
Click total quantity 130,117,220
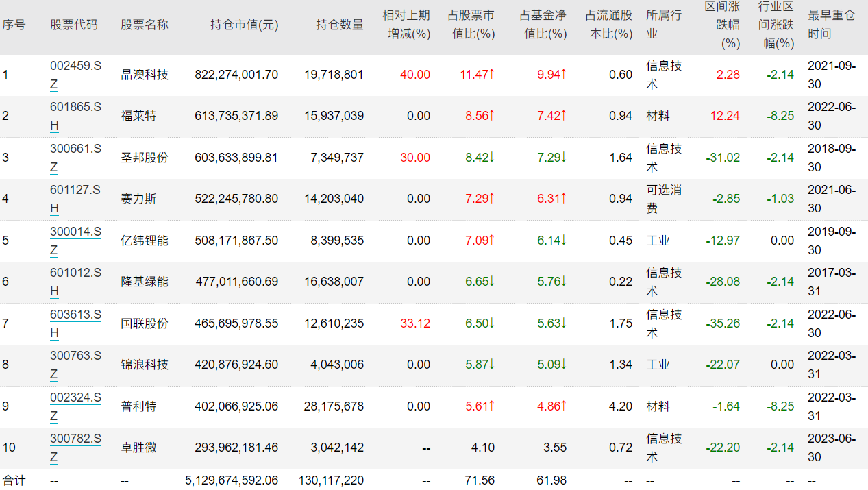pyautogui.click(x=332, y=480)
